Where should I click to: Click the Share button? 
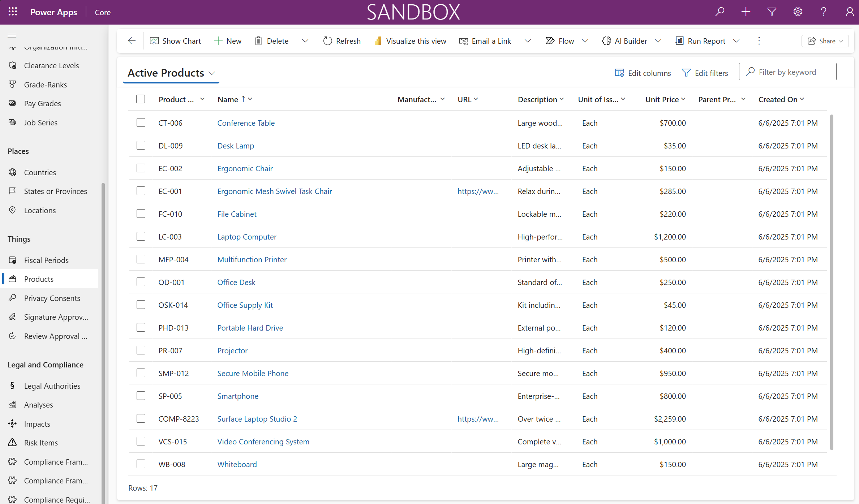pyautogui.click(x=825, y=41)
